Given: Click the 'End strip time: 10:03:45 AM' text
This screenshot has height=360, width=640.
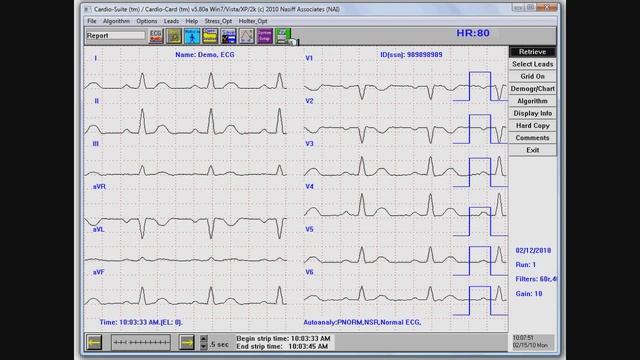Looking at the screenshot, I should (x=282, y=347).
